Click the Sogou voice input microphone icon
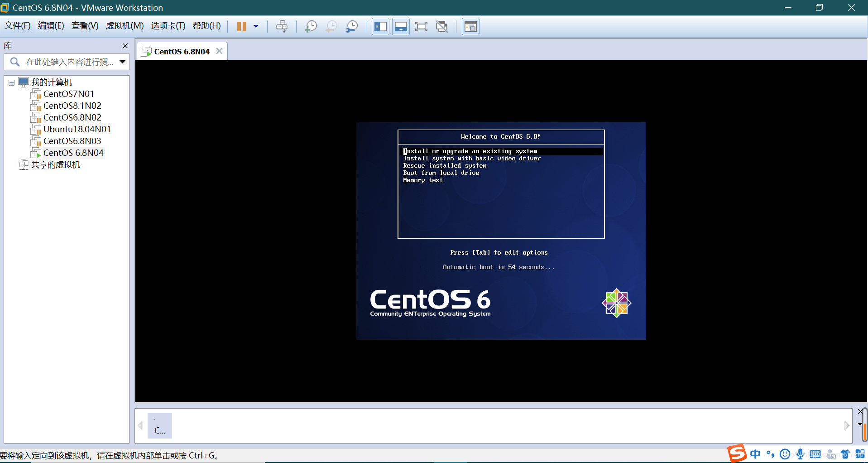Image resolution: width=868 pixels, height=463 pixels. click(800, 454)
